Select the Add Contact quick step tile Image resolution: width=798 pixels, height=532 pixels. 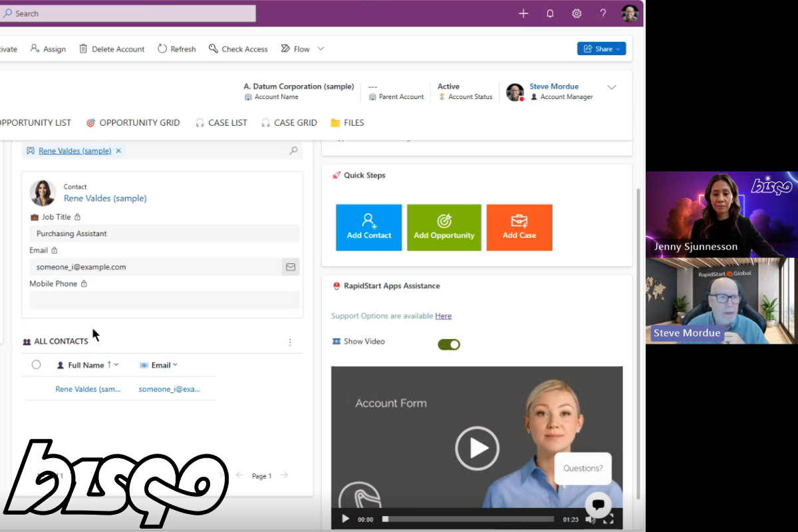click(368, 227)
